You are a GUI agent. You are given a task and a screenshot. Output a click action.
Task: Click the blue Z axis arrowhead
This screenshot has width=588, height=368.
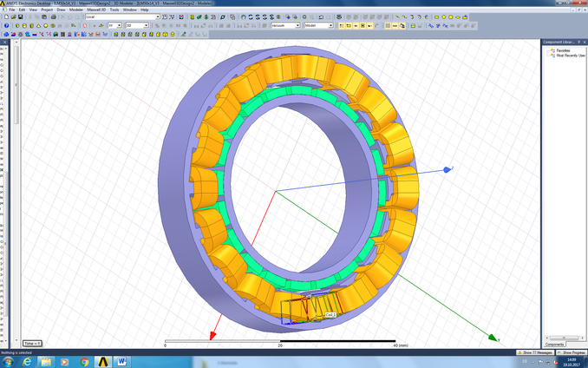[447, 170]
